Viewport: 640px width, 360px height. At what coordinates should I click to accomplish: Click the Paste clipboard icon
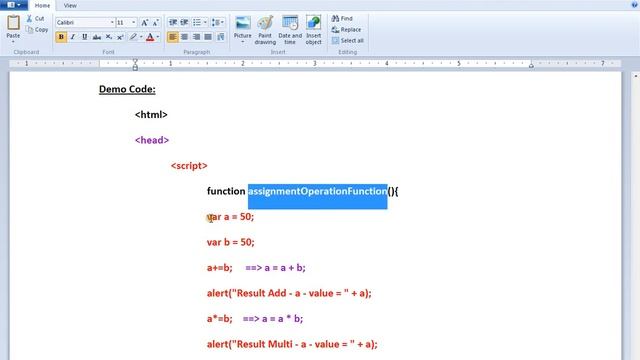(13, 23)
